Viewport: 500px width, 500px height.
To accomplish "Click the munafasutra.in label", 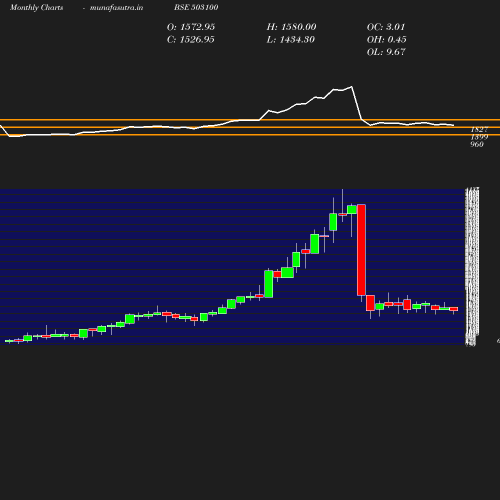I will (116, 8).
